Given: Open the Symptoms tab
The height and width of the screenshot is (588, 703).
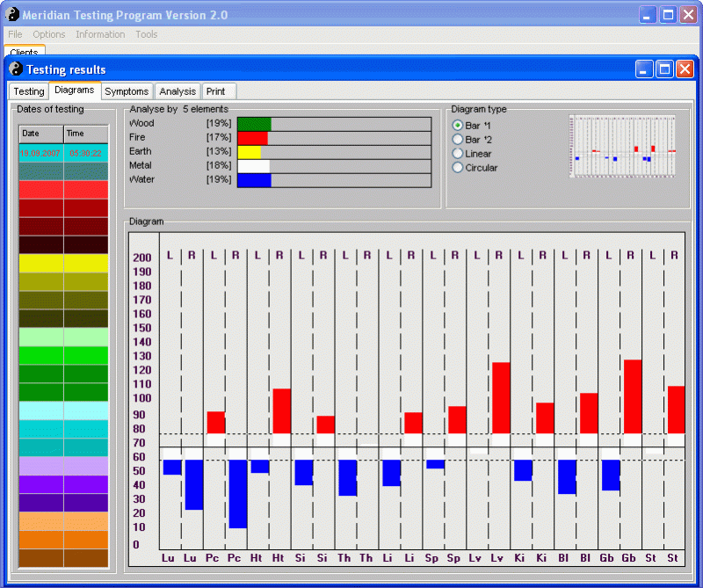Looking at the screenshot, I should tap(127, 91).
